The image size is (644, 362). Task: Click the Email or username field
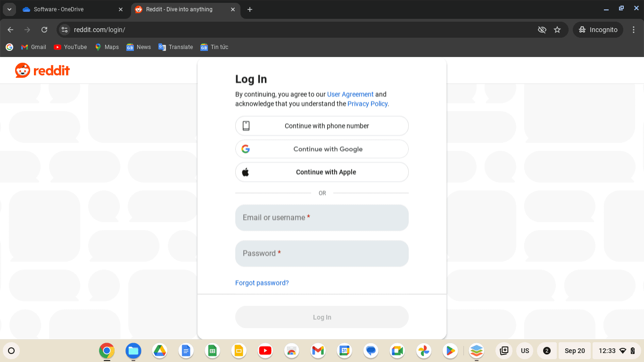click(322, 217)
